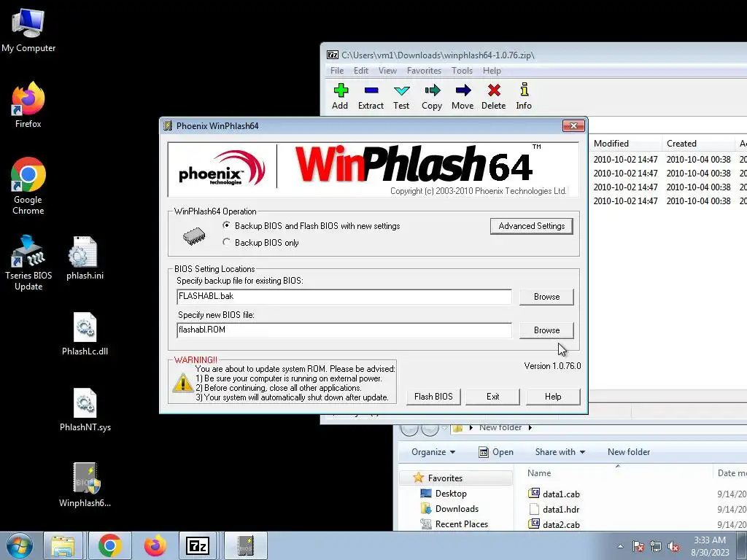Open File Explorer from the taskbar
Screen dimensions: 747x560
tap(63, 545)
